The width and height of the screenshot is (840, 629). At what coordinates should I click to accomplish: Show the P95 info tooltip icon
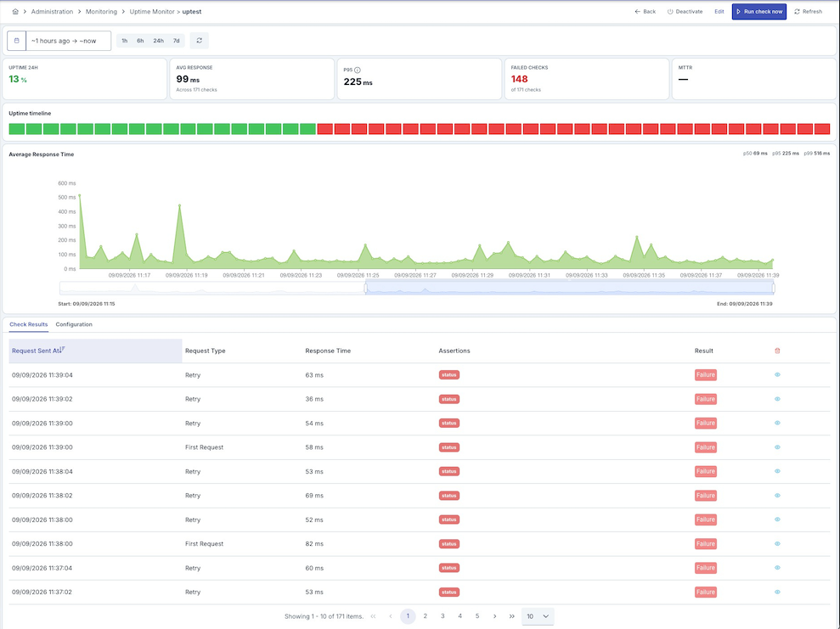click(358, 70)
